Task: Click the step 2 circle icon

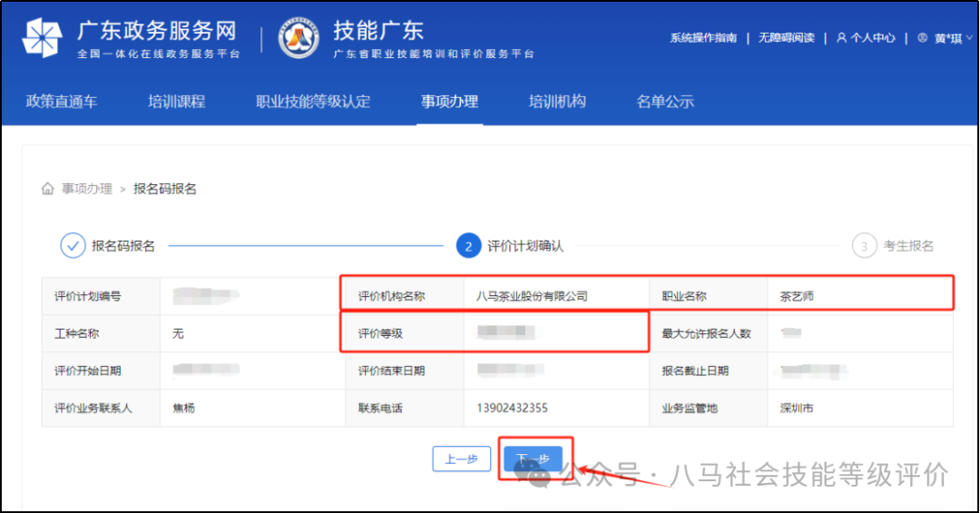Action: pos(468,246)
